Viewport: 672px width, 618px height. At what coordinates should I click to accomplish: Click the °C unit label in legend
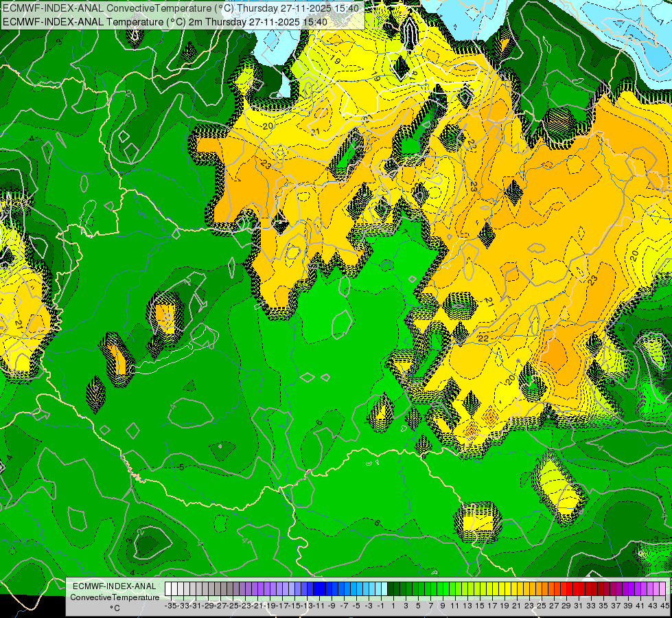[x=115, y=608]
